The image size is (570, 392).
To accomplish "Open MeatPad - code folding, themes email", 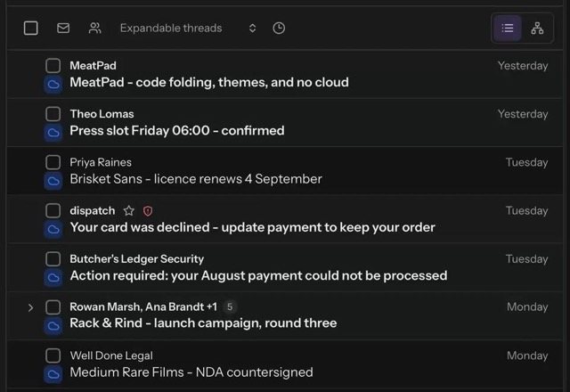I will tap(285, 74).
